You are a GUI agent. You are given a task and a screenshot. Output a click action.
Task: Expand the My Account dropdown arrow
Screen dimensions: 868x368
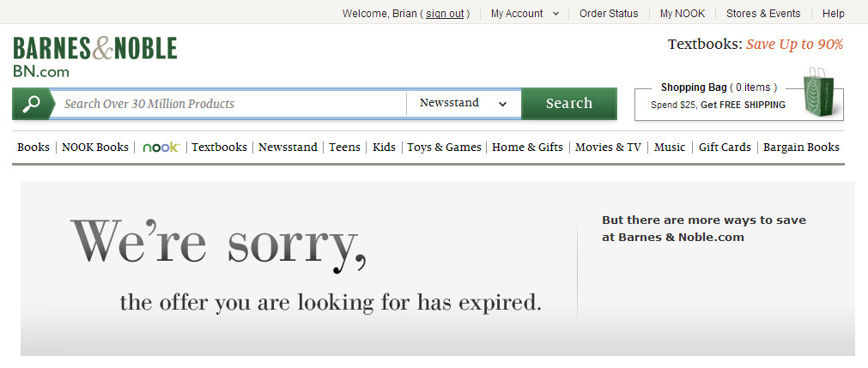click(555, 14)
